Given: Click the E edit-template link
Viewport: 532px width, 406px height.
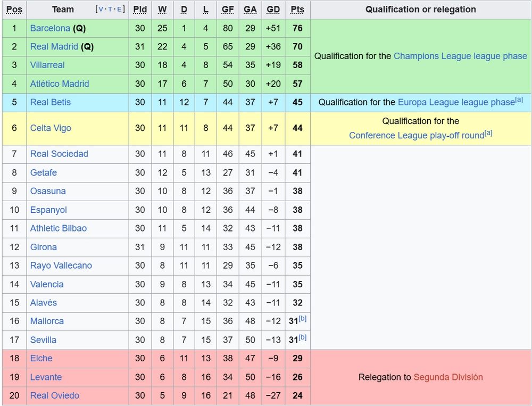Looking at the screenshot, I should 120,10.
